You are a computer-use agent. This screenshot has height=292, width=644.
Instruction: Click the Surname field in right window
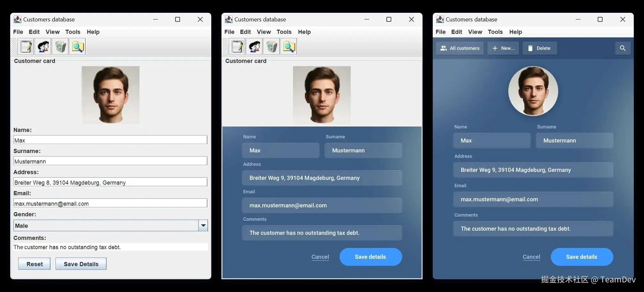click(x=574, y=141)
